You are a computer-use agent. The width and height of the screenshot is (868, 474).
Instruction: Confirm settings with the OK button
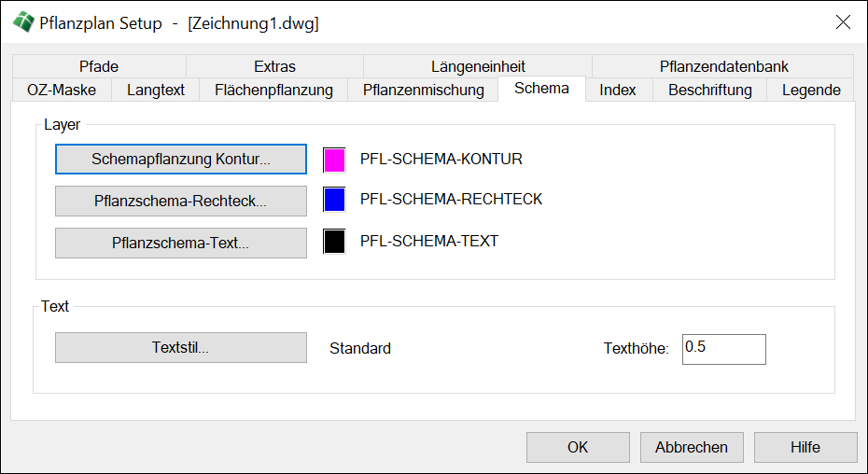point(578,447)
